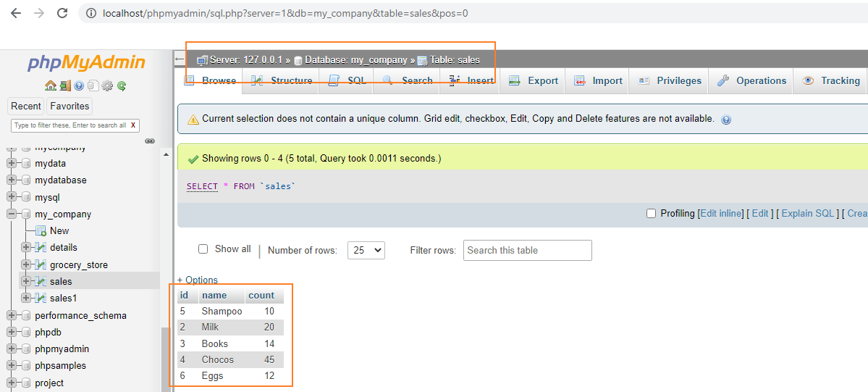Collapse the my_company database node
Screen dimensions: 868x392
[11, 214]
